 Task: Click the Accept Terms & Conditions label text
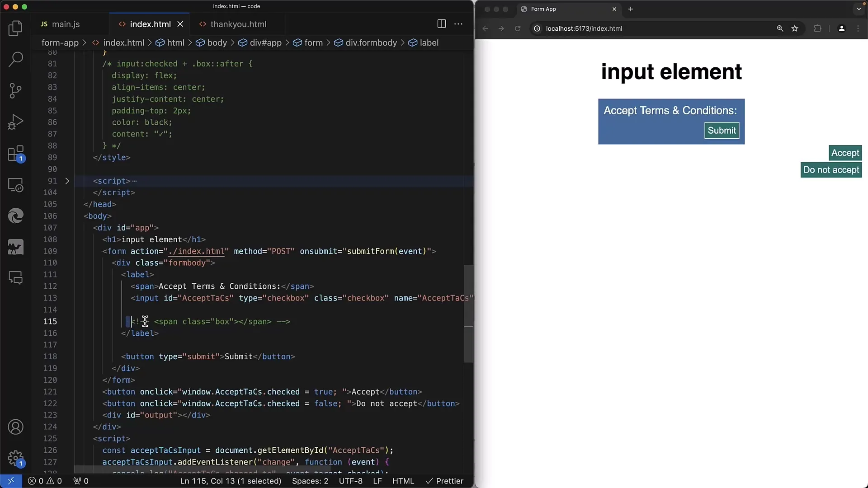click(x=670, y=111)
